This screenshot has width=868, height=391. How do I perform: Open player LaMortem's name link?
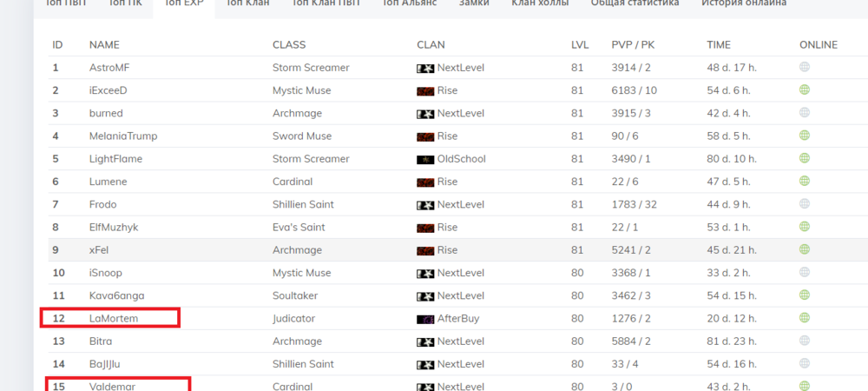[x=114, y=319]
